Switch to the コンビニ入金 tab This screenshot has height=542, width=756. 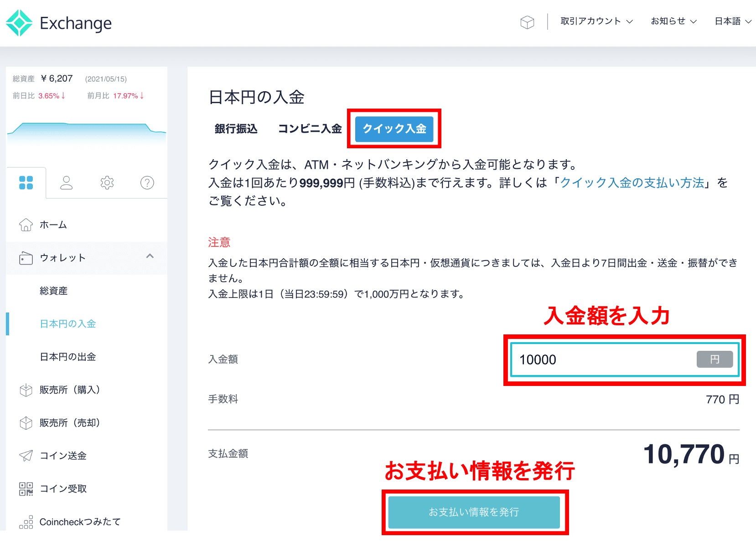310,129
